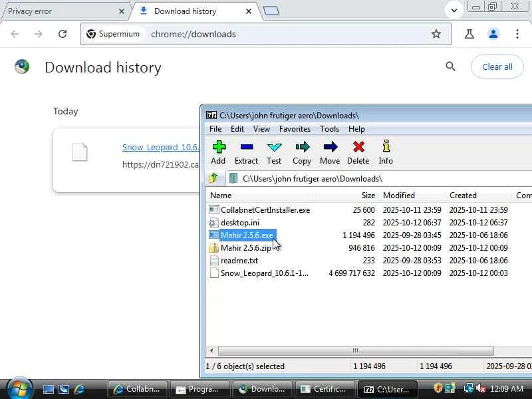The image size is (532, 399).
Task: Click the Supermium site info chip
Action: (x=113, y=34)
